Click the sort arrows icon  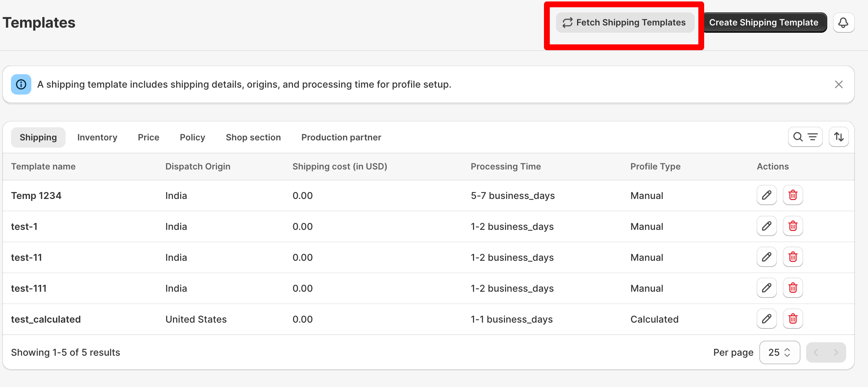pyautogui.click(x=839, y=137)
